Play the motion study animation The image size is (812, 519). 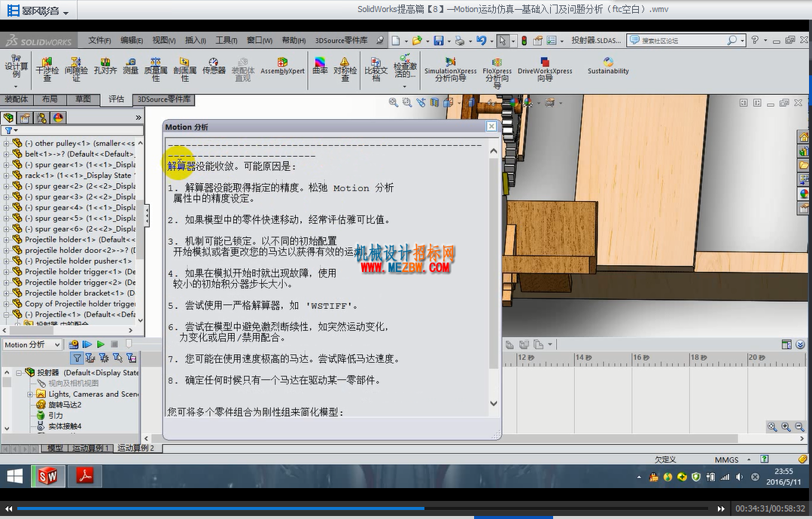[x=100, y=344]
